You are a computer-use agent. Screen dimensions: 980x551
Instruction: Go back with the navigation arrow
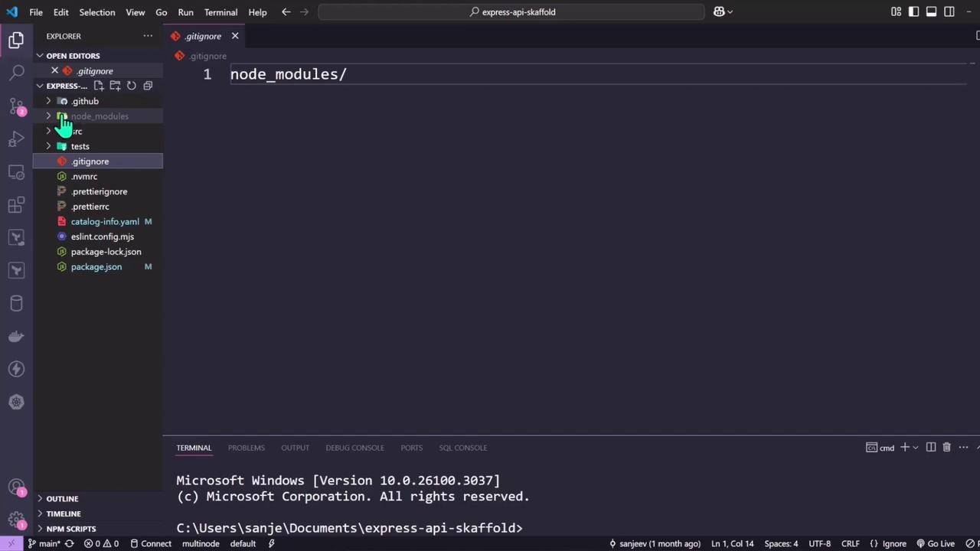[x=286, y=11]
